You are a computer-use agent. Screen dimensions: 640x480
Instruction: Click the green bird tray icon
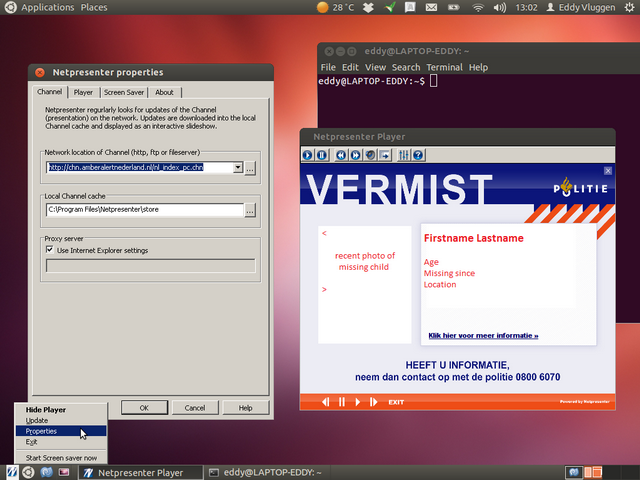[390, 7]
